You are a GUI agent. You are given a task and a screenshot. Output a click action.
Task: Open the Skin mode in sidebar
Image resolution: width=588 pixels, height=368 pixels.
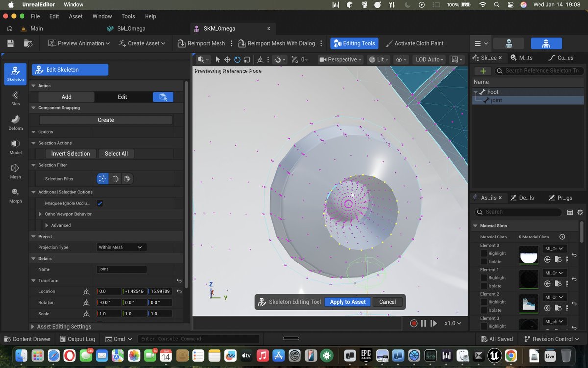click(15, 98)
